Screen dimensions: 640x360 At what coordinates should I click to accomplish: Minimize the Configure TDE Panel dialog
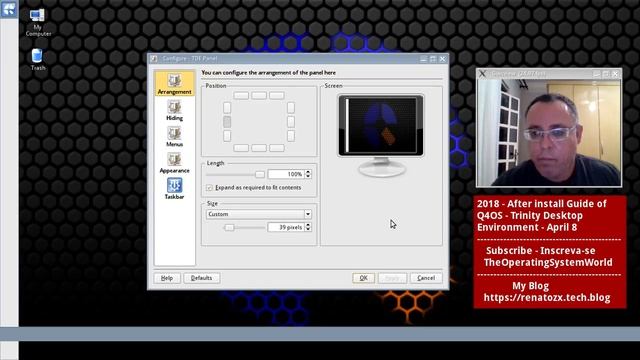[424, 59]
